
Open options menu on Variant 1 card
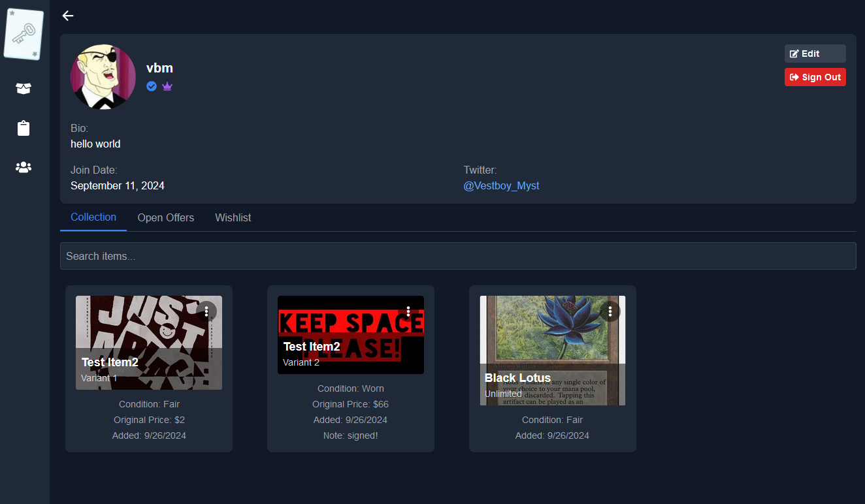point(206,311)
